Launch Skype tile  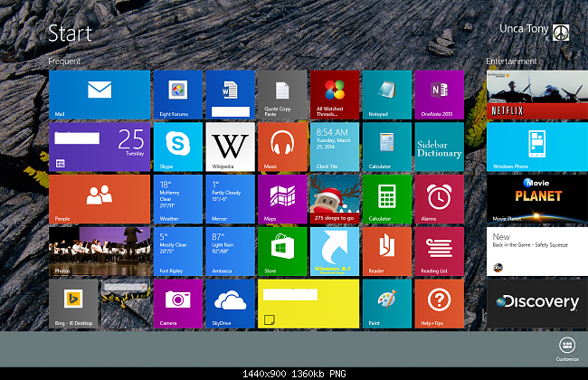pos(178,147)
